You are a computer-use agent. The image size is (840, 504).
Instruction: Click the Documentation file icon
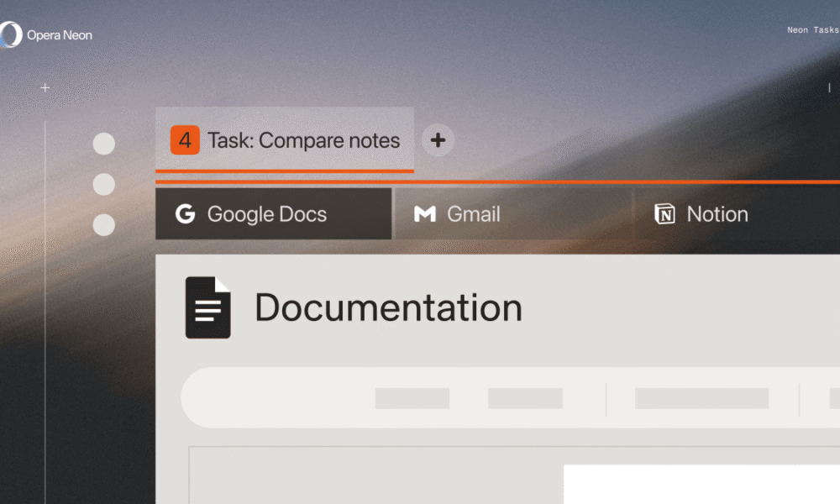tap(207, 307)
